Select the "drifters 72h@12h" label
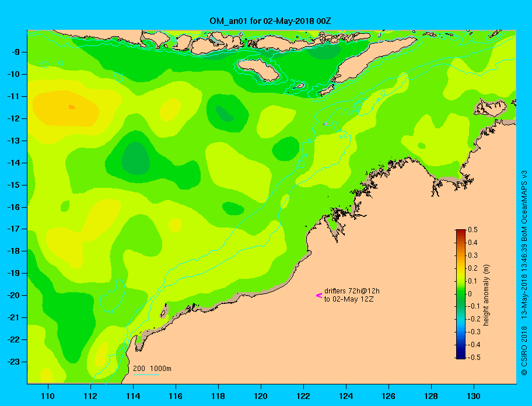 tap(352, 291)
